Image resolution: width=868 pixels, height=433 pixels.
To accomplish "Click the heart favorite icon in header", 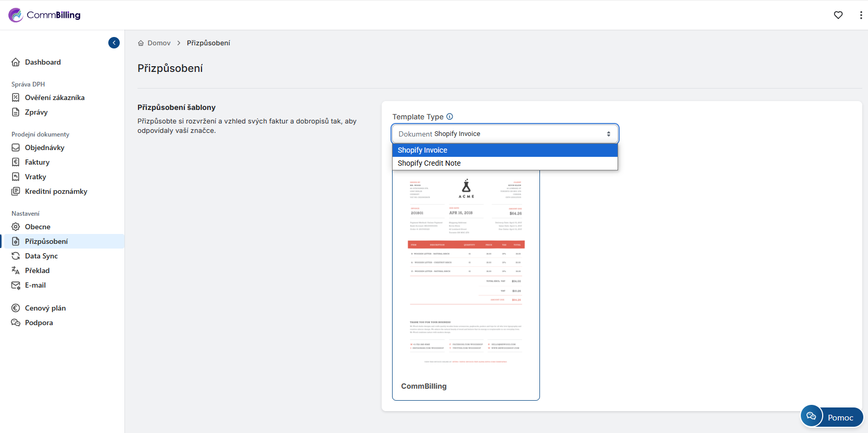I will point(838,15).
